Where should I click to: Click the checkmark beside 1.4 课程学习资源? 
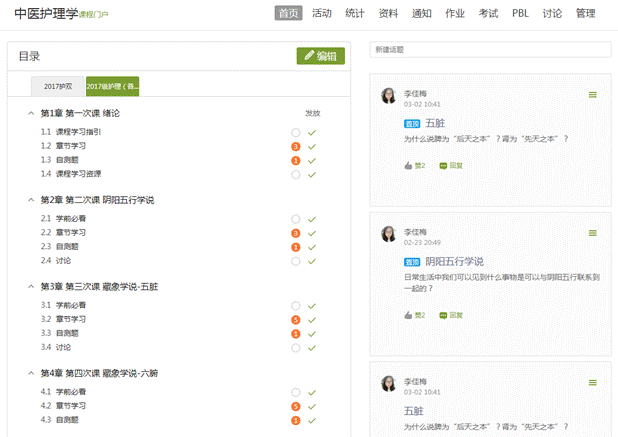click(x=312, y=175)
